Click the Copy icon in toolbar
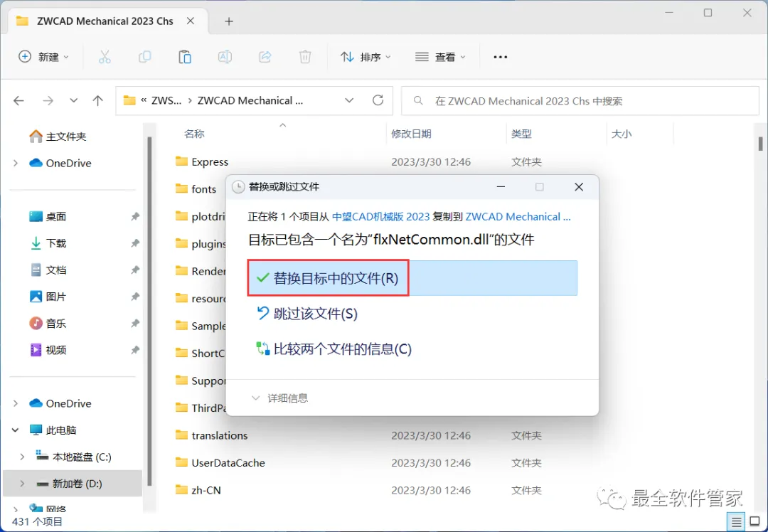 pos(144,57)
